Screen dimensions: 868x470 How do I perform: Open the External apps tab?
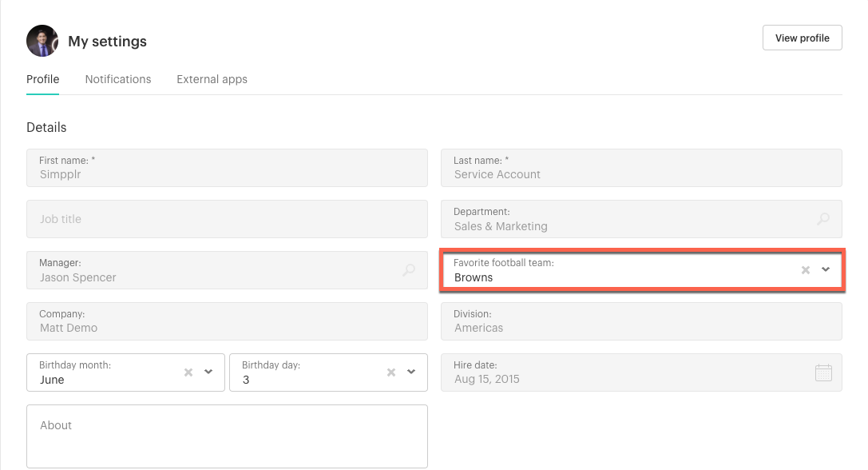tap(212, 79)
